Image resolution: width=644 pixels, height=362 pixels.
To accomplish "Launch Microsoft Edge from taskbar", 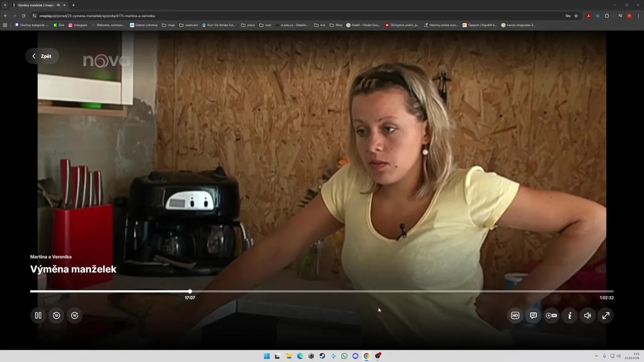I will pos(300,356).
